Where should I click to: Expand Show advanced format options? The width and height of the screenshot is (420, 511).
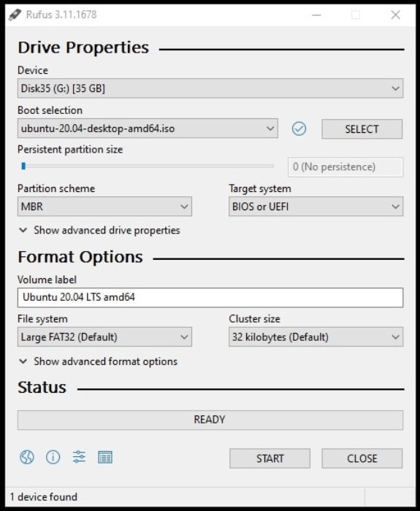point(98,361)
